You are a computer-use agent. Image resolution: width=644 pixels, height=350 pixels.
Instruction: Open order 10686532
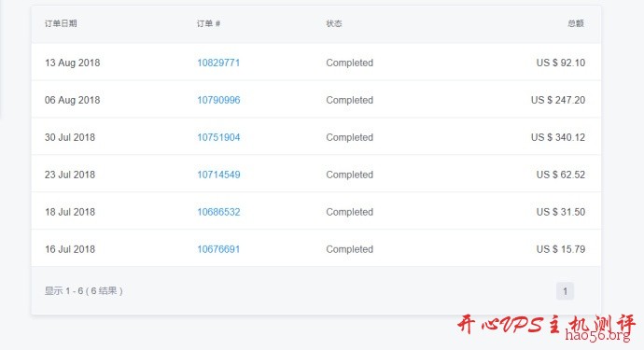coord(218,212)
